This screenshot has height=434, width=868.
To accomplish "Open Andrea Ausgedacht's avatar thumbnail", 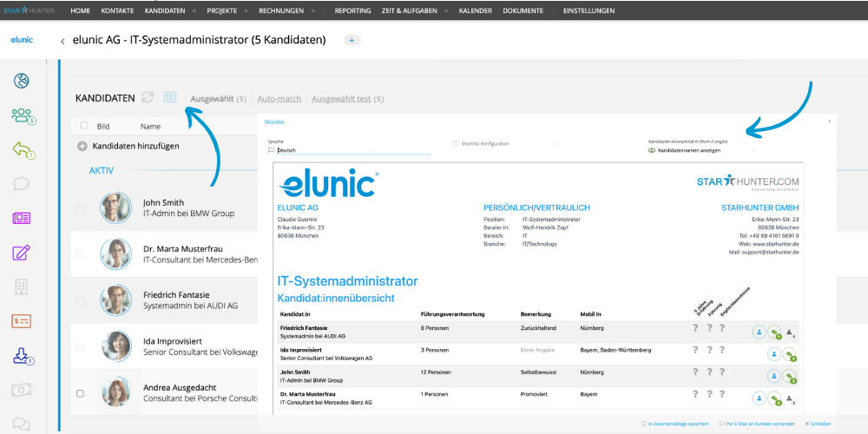I will (115, 392).
